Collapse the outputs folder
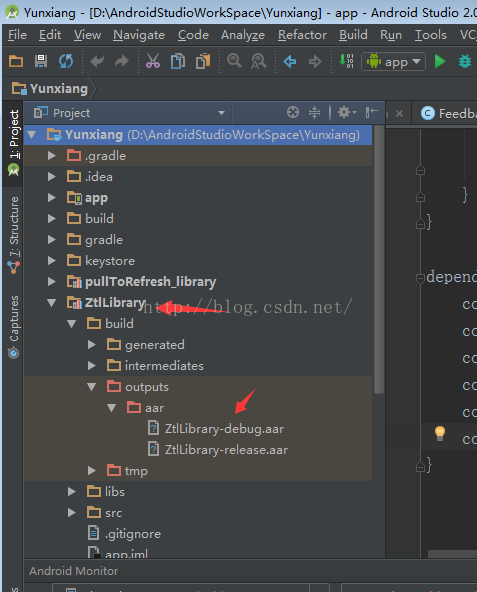The height and width of the screenshot is (592, 477). [91, 387]
